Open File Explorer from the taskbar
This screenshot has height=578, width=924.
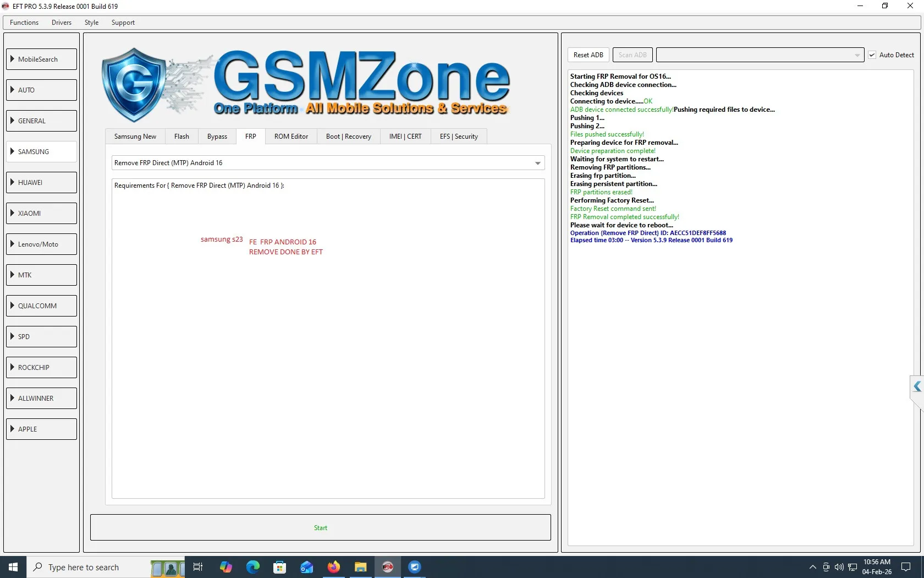[x=361, y=567]
